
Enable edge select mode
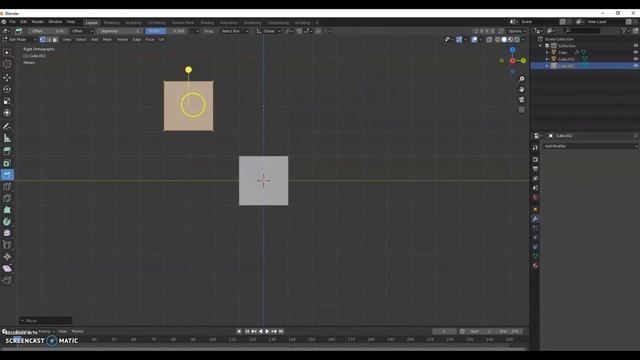coord(49,40)
